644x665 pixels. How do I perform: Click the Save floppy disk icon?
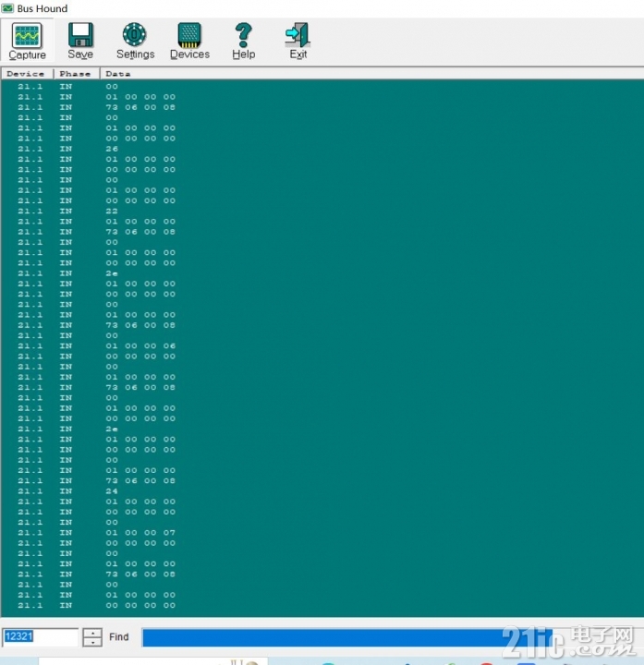click(x=80, y=35)
